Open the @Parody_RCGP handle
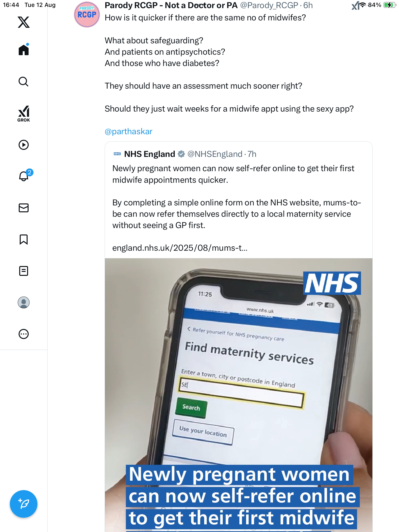Screen dimensions: 399x532 tap(269, 5)
